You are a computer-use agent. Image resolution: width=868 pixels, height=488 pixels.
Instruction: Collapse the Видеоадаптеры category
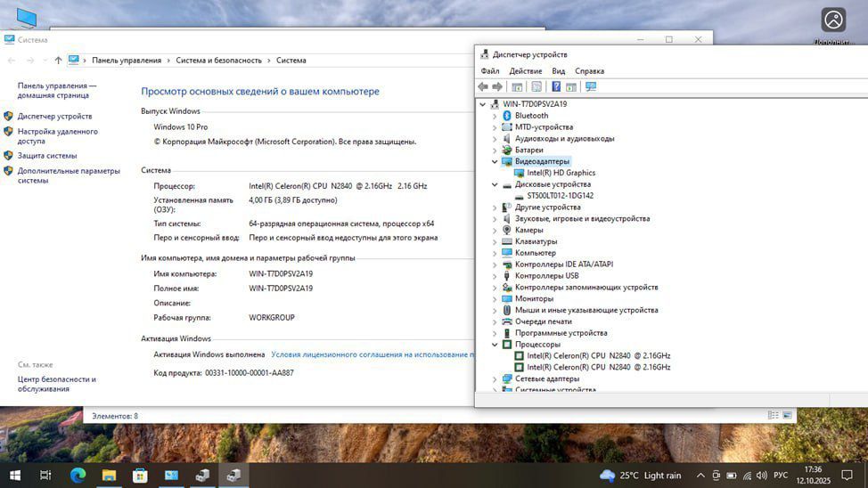pyautogui.click(x=495, y=162)
